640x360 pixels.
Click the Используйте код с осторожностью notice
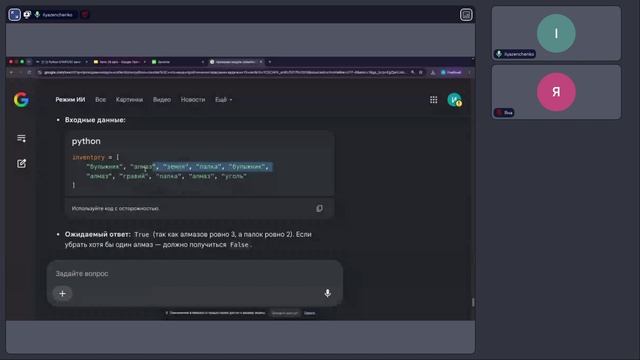point(116,209)
